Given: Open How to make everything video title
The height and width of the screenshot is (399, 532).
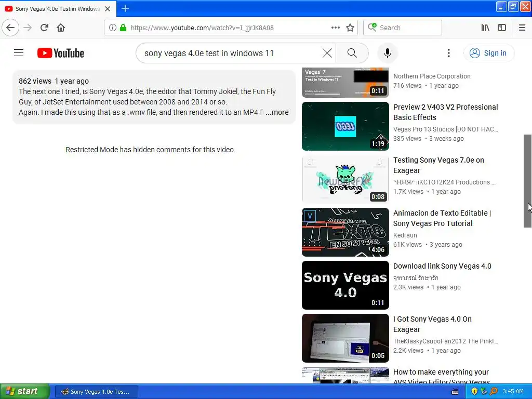Looking at the screenshot, I should [x=441, y=377].
